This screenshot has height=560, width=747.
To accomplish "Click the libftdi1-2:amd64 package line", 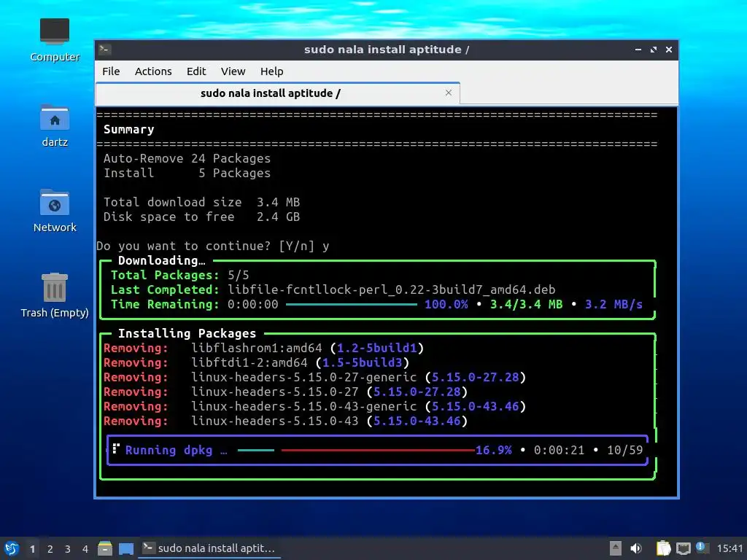I will tap(256, 363).
